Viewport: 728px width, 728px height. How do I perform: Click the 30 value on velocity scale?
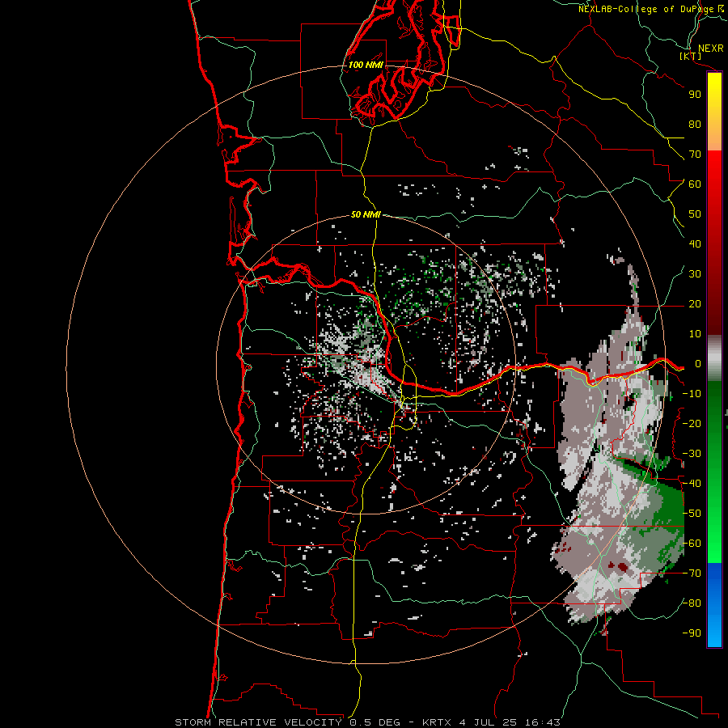tap(695, 274)
